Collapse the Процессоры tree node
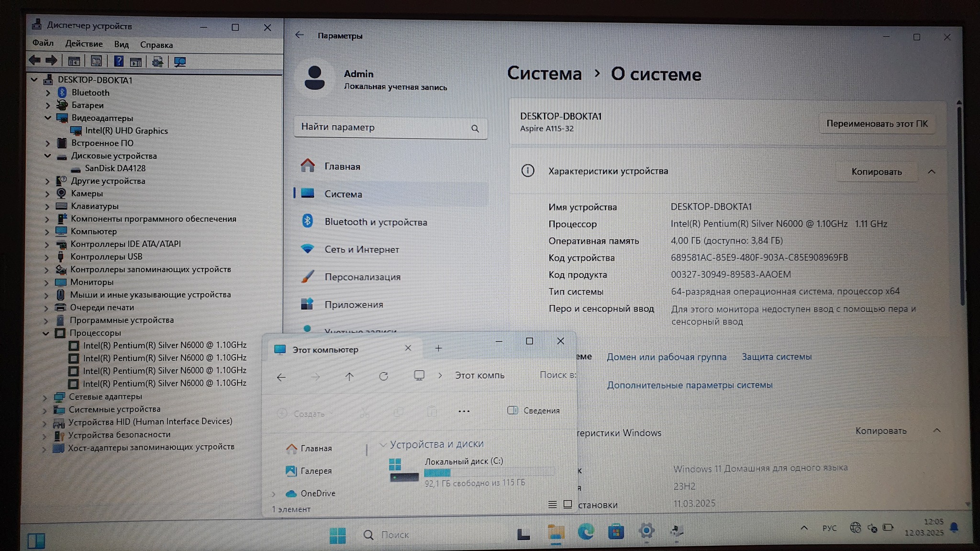Screen dimensions: 980x551 tap(46, 333)
